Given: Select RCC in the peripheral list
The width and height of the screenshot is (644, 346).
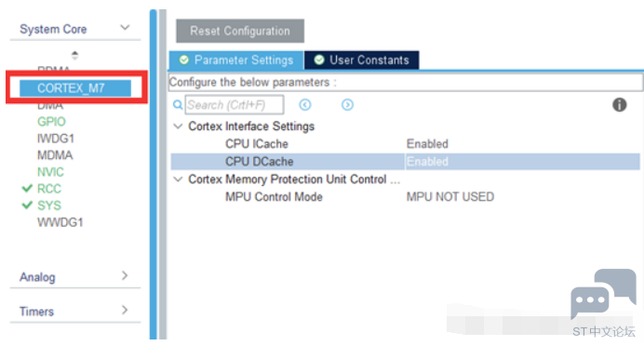Looking at the screenshot, I should tap(49, 189).
